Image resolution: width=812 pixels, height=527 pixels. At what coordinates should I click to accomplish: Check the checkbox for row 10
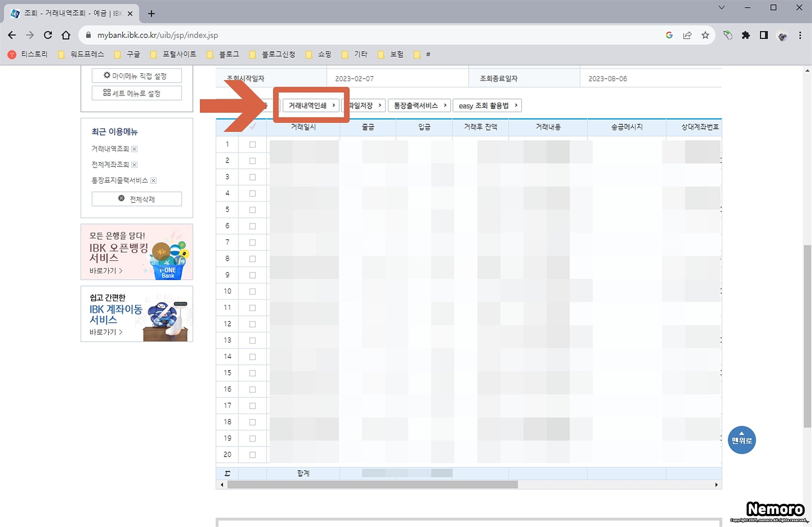point(252,292)
